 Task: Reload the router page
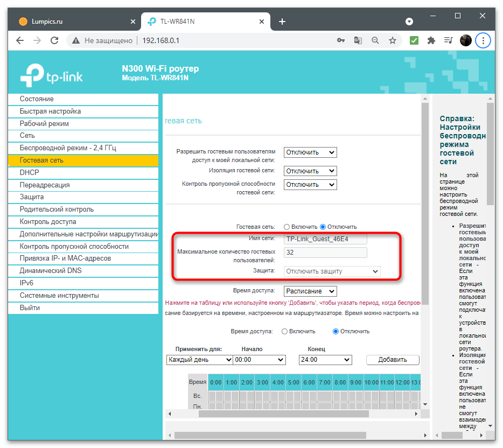[54, 40]
